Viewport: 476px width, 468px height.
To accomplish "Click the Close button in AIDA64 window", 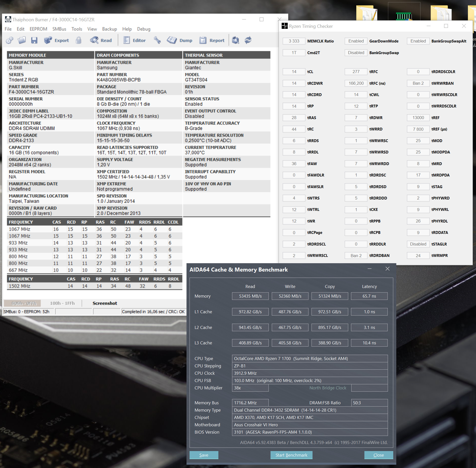I will [x=379, y=455].
